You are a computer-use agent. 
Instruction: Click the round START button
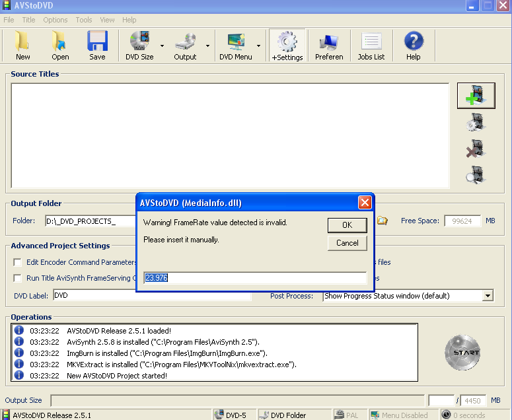(462, 353)
